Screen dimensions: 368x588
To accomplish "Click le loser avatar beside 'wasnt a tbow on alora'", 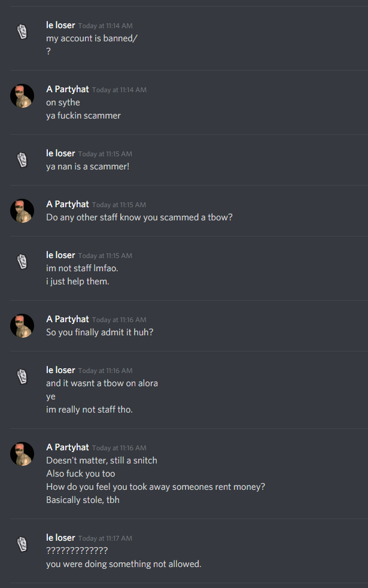I will coord(22,377).
